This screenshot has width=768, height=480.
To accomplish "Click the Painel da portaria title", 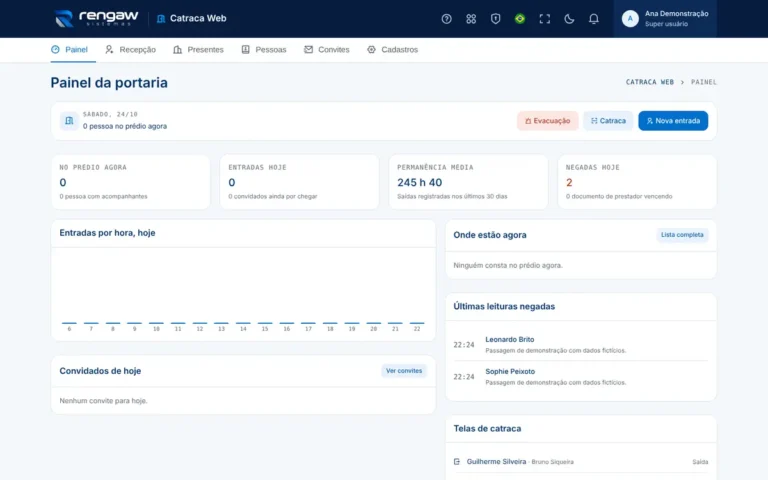I will coord(109,82).
